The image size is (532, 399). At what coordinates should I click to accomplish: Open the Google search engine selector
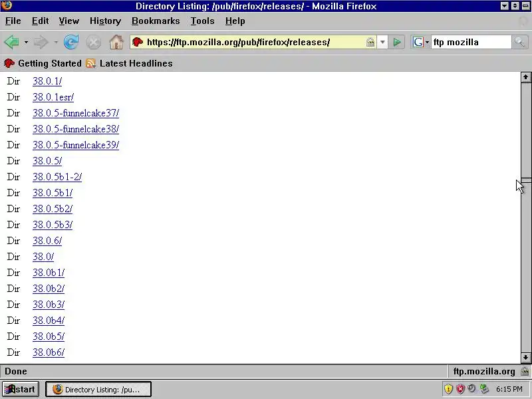[421, 42]
